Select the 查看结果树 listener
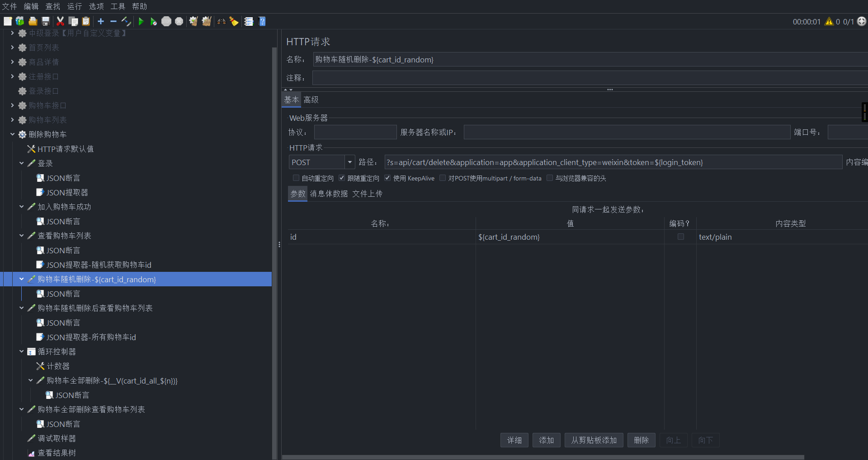This screenshot has width=868, height=460. (x=57, y=453)
